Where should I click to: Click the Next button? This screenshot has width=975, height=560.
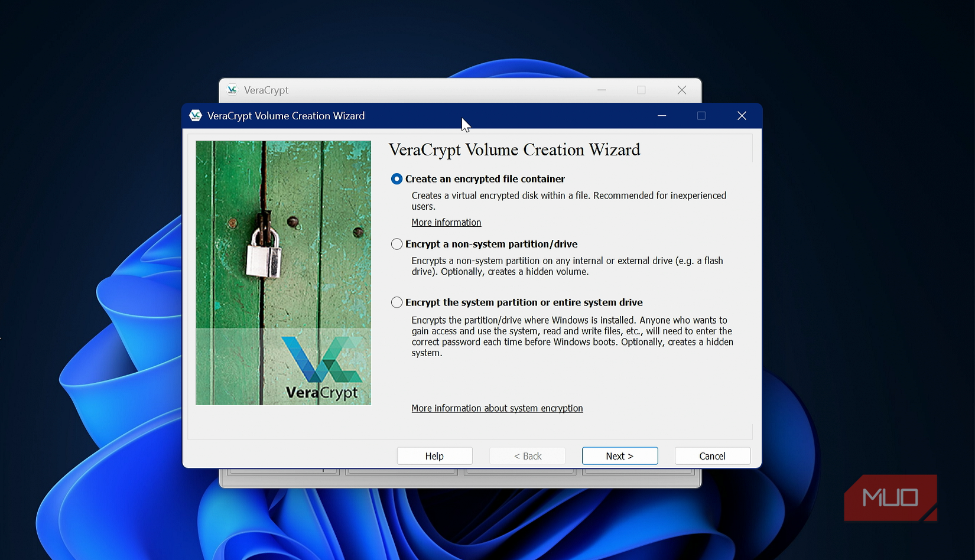[619, 455]
